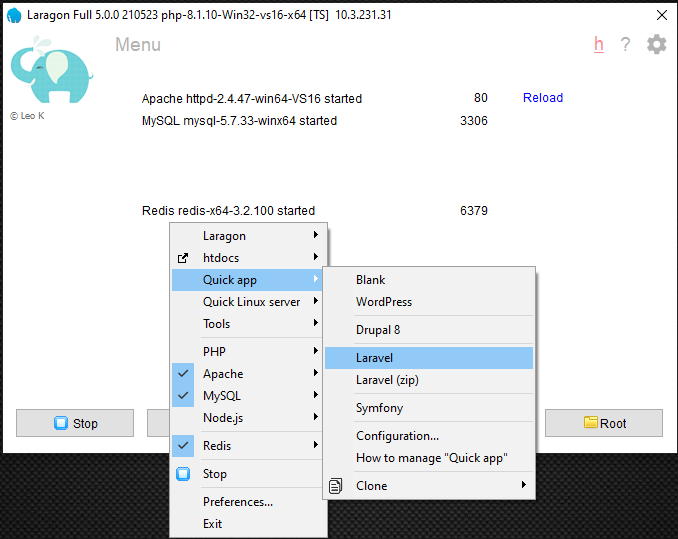Viewport: 678px width, 539px height.
Task: Open Preferences... from context menu
Action: pos(249,502)
